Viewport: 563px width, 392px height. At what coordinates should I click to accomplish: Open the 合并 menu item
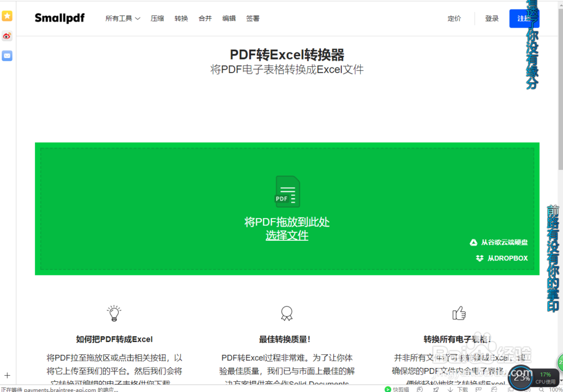pyautogui.click(x=205, y=19)
